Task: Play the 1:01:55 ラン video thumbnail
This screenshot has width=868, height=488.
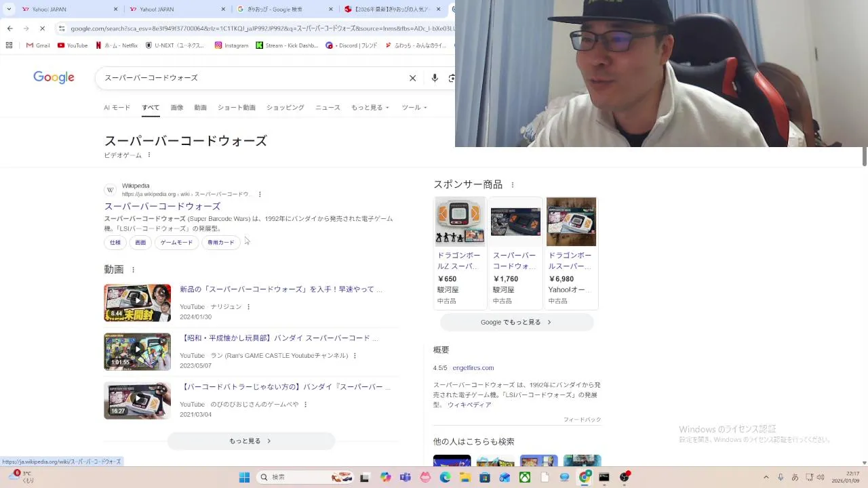Action: 137,352
